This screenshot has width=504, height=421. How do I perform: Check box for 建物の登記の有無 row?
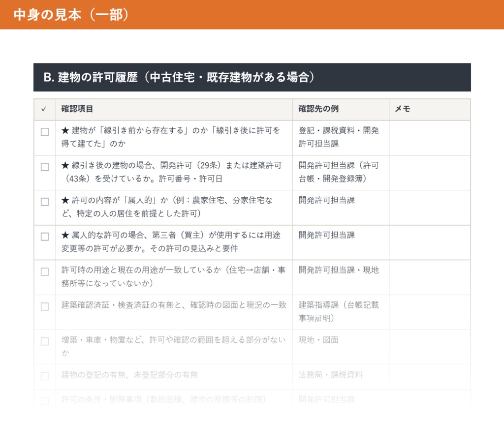(45, 376)
